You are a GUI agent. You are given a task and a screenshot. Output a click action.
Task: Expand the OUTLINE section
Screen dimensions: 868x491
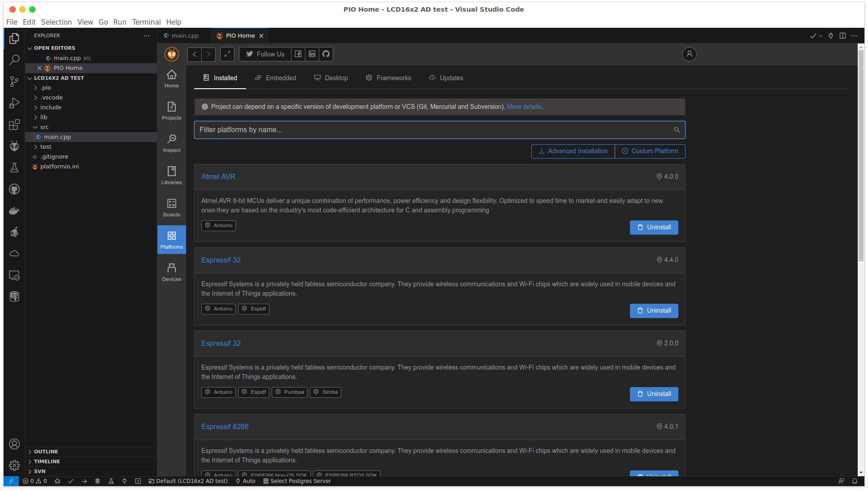point(46,452)
